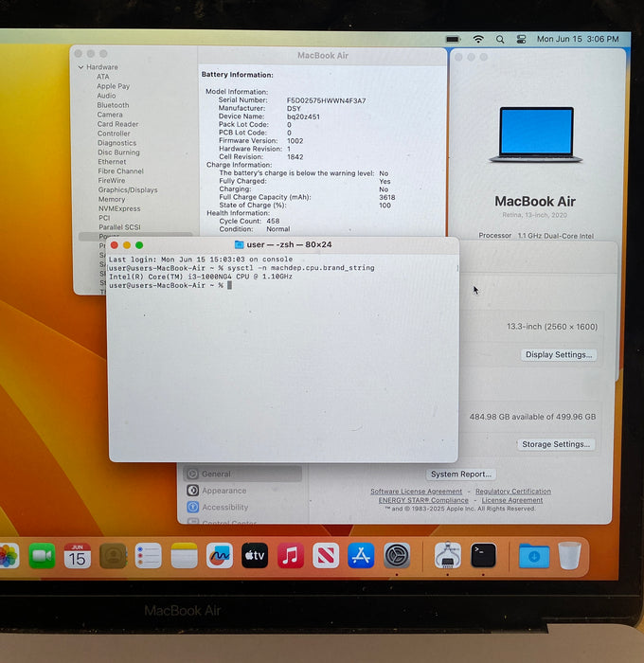Click the folder icon in the Terminal title
This screenshot has width=644, height=663.
click(x=239, y=244)
